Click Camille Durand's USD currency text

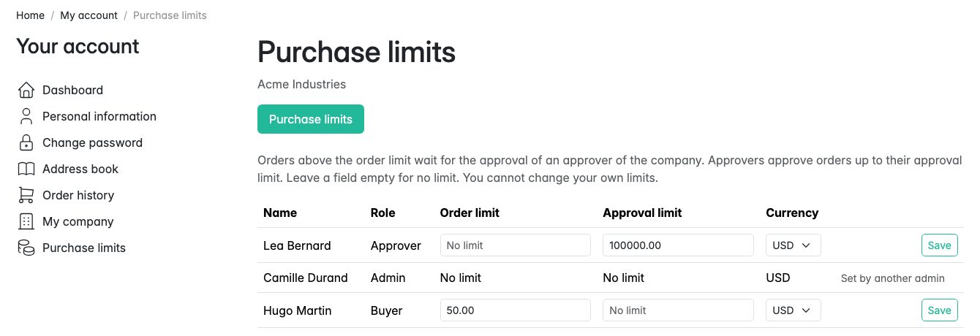[x=778, y=278]
